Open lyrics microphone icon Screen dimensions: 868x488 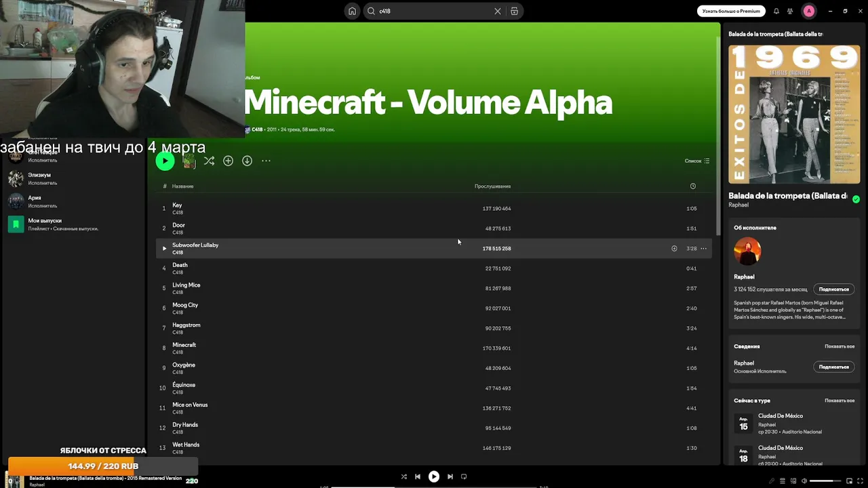click(772, 481)
